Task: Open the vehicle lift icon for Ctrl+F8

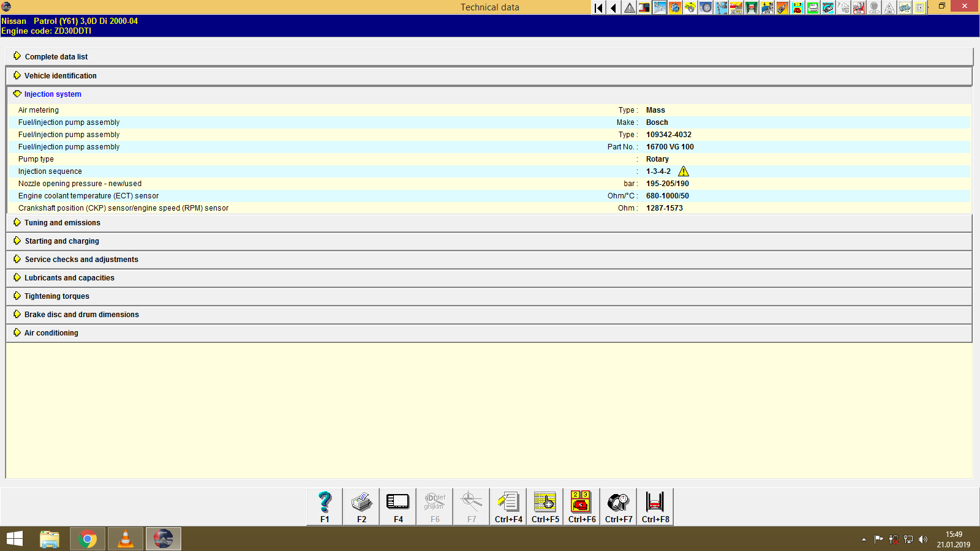Action: click(655, 502)
